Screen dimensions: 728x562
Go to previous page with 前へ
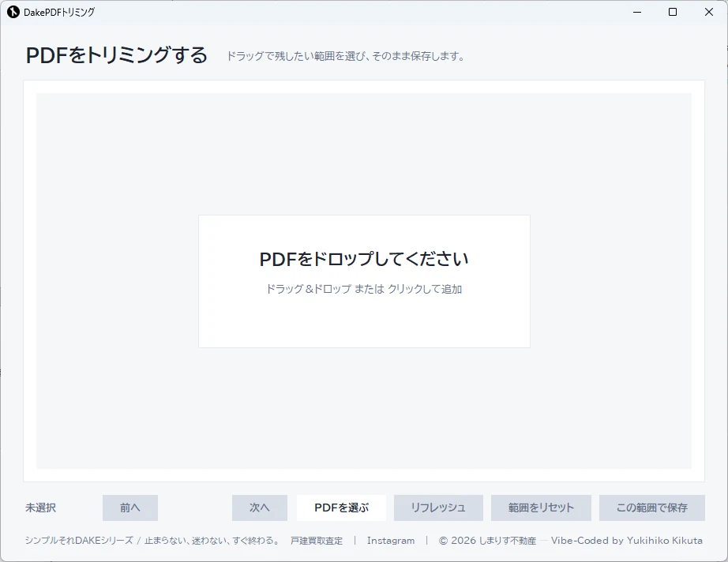[130, 508]
